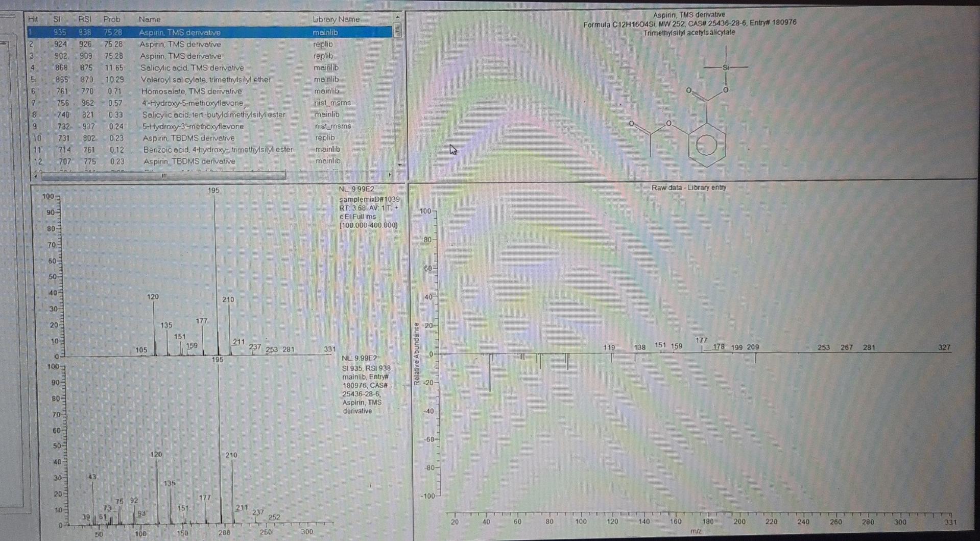Screen dimensions: 980x541
Task: Click the scroll-up arrow of the hit list scrollbar
Action: (397, 17)
